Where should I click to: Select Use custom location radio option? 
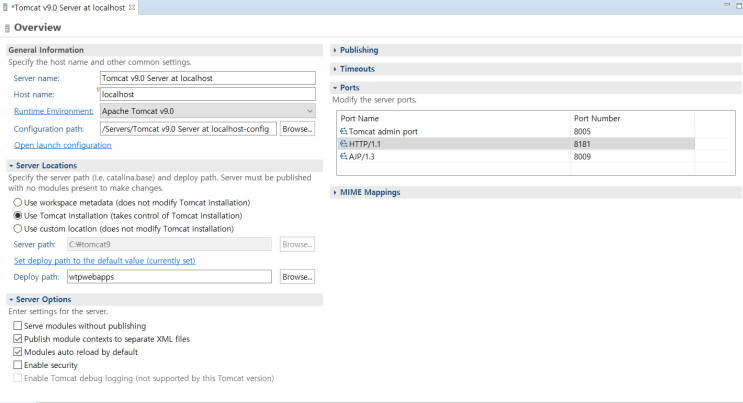pos(18,229)
